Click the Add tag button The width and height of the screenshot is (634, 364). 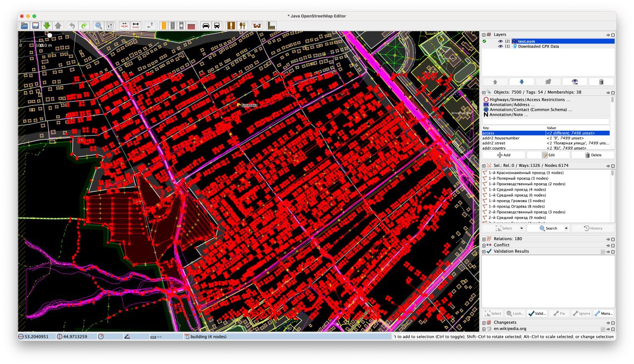[504, 155]
